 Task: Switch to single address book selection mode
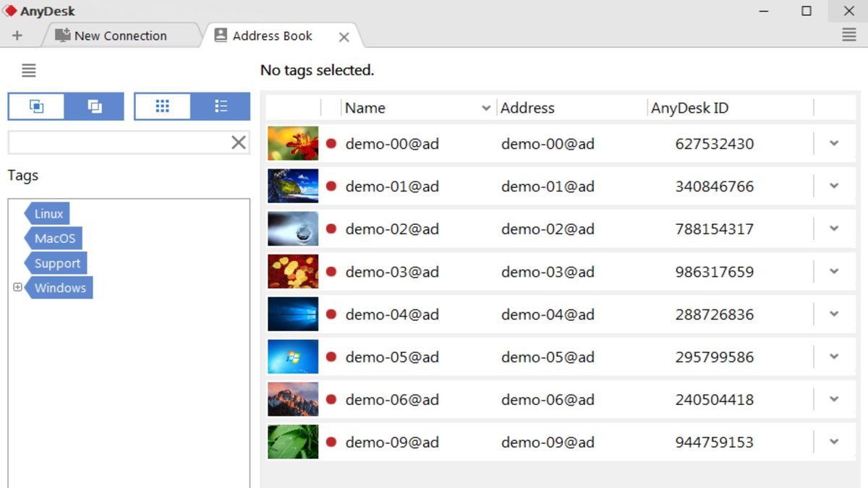[x=36, y=106]
